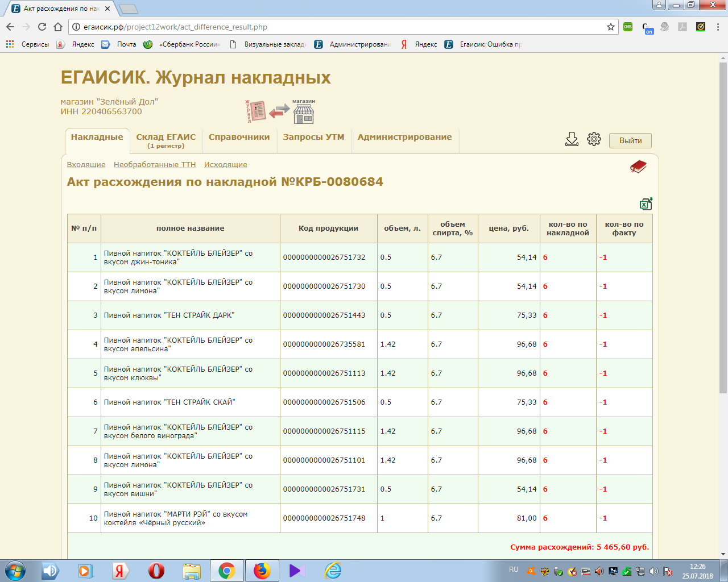Image resolution: width=728 pixels, height=582 pixels.
Task: Select the Накладные tab
Action: tap(97, 141)
